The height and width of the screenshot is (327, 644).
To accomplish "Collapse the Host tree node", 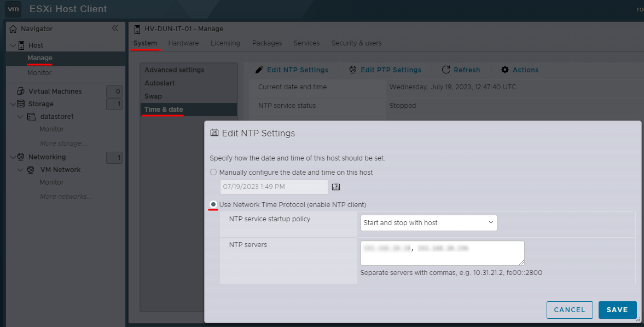I will pos(13,45).
